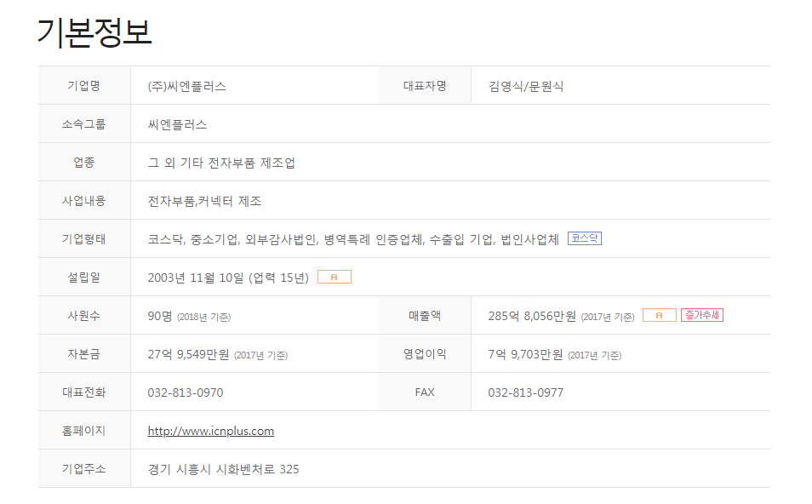This screenshot has width=812, height=504.
Task: Click the orange badge beside 설립일 date
Action: coord(334,278)
